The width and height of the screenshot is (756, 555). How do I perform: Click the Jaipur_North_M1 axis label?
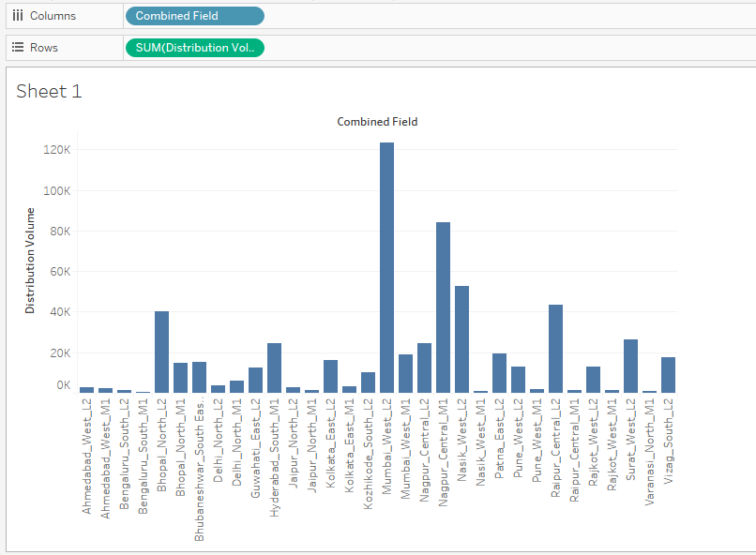click(x=312, y=445)
